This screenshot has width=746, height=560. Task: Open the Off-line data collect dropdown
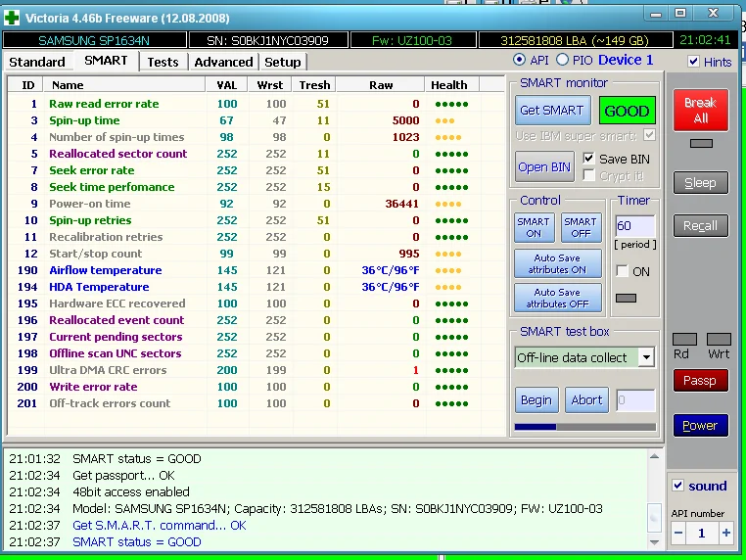[645, 357]
